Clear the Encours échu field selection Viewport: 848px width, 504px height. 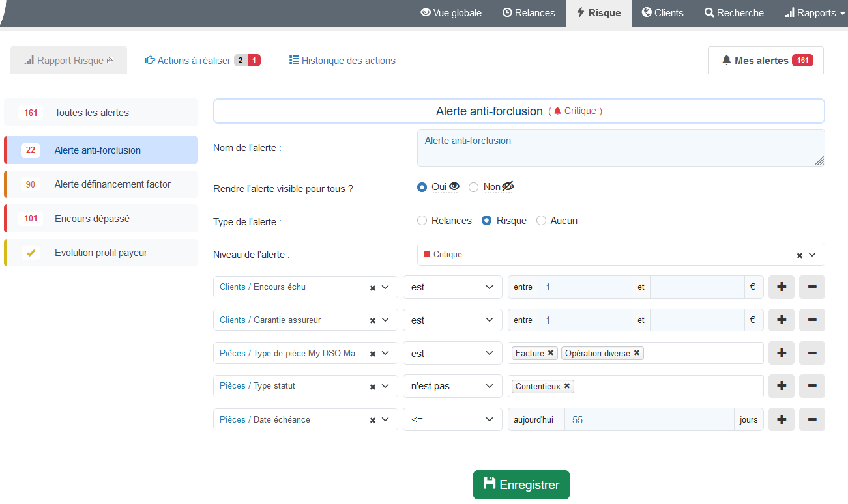tap(373, 287)
